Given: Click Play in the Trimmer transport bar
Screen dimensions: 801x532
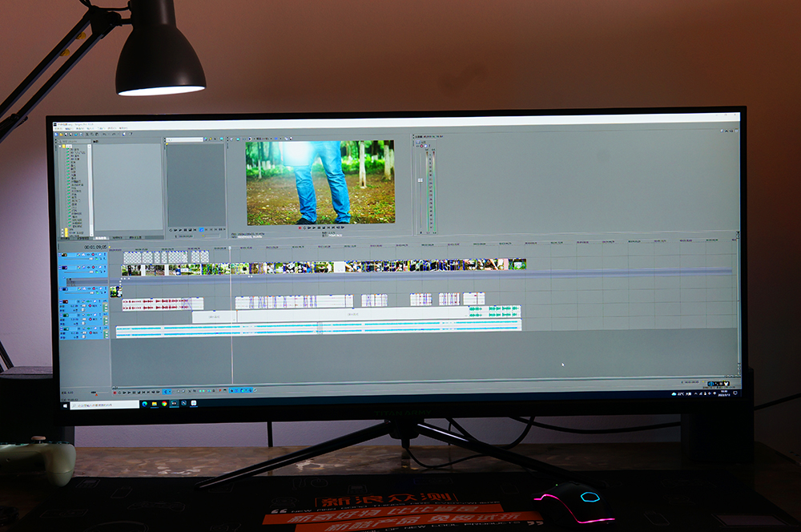Looking at the screenshot, I should tap(180, 229).
